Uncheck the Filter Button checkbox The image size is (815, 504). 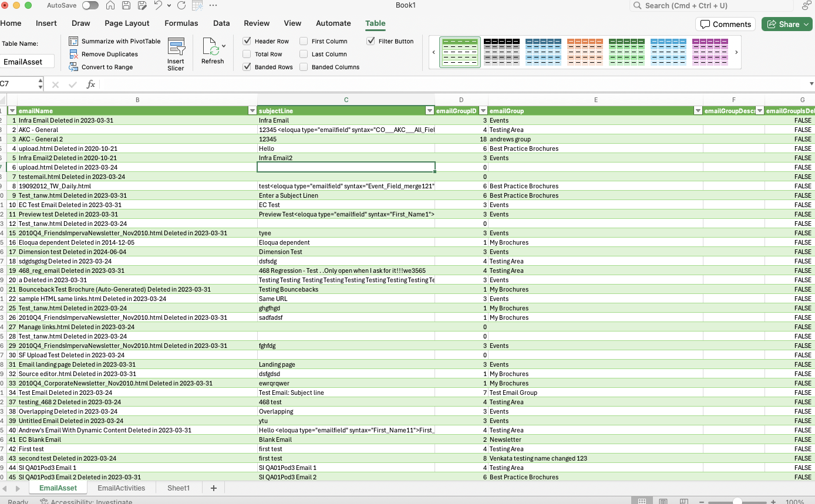(371, 41)
